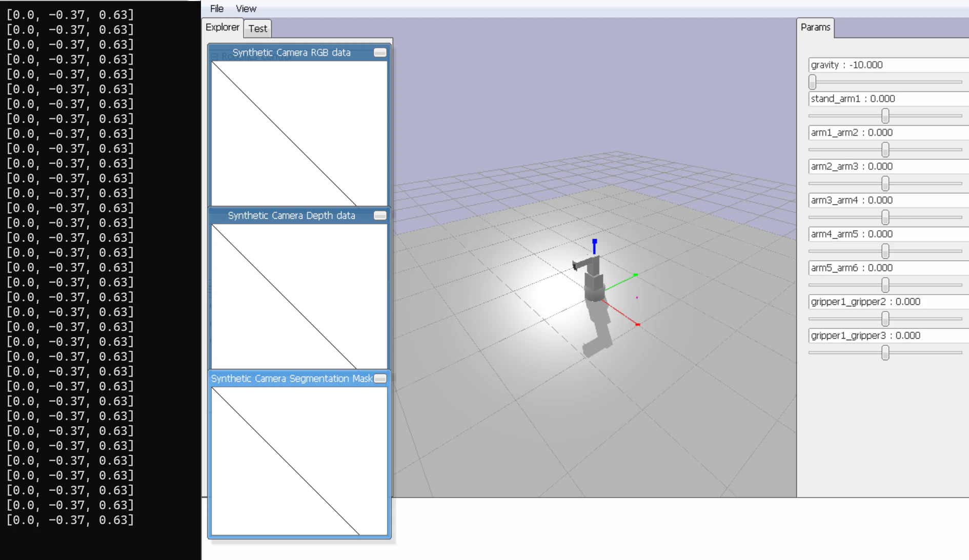The height and width of the screenshot is (560, 969).
Task: Click the arm5_arm6 slider handle
Action: click(x=885, y=285)
